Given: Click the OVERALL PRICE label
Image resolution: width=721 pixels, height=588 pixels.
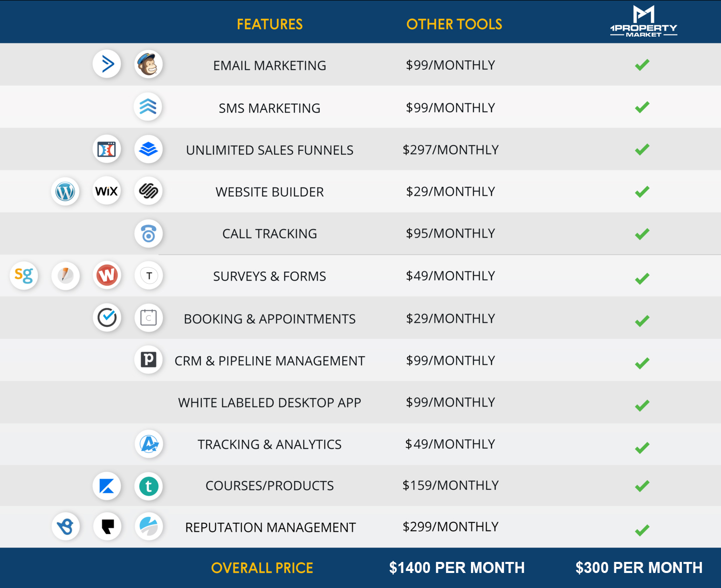Looking at the screenshot, I should tap(262, 568).
